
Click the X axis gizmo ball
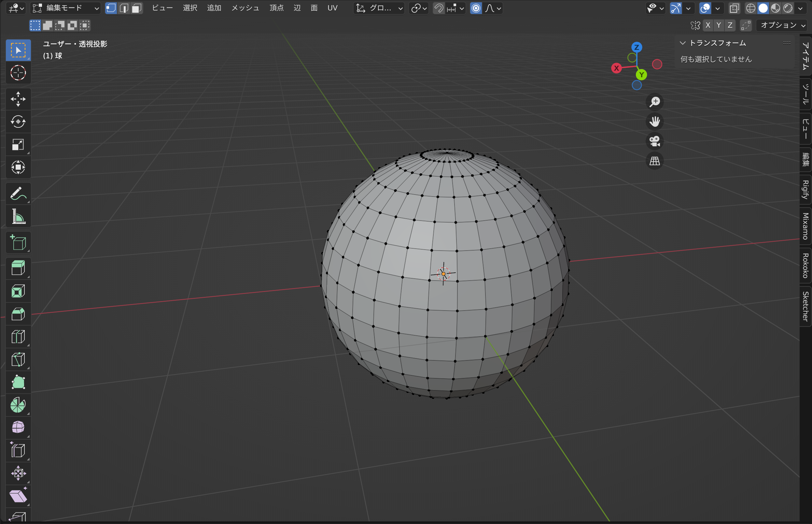(616, 68)
